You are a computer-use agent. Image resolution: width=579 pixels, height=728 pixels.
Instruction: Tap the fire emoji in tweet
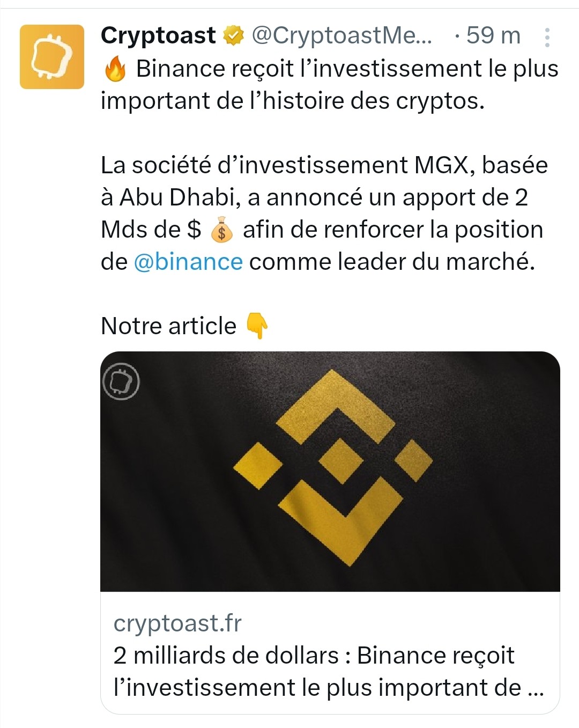click(115, 69)
